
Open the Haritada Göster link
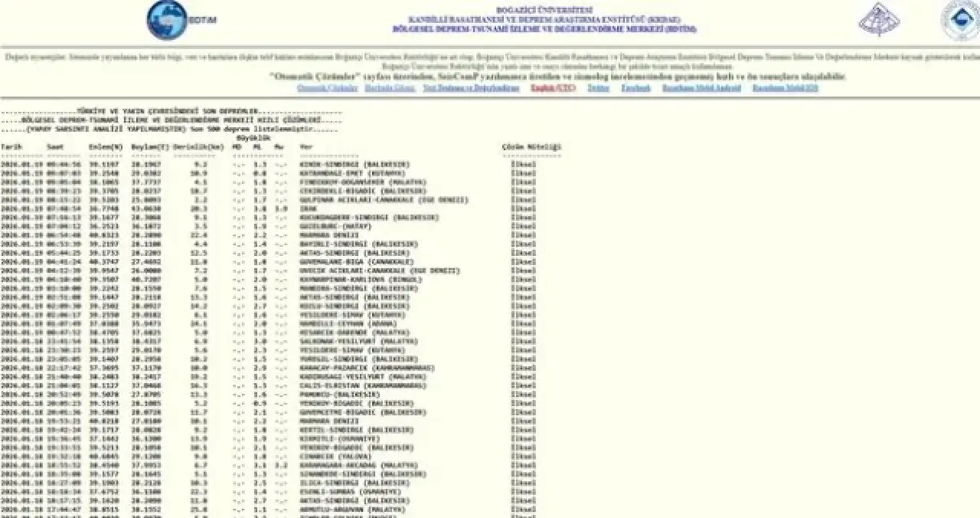390,88
